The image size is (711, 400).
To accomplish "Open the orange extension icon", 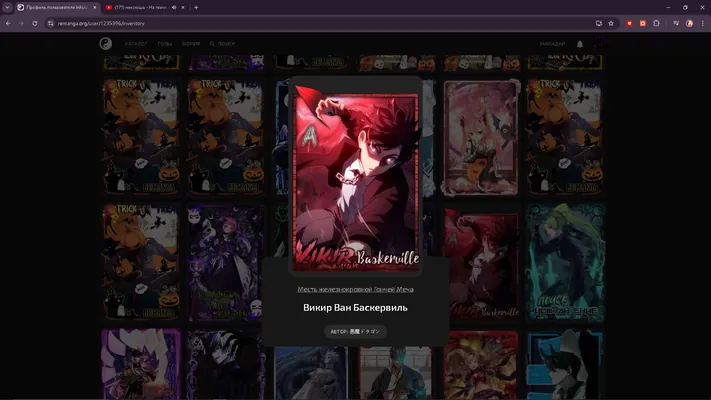I will 643,23.
